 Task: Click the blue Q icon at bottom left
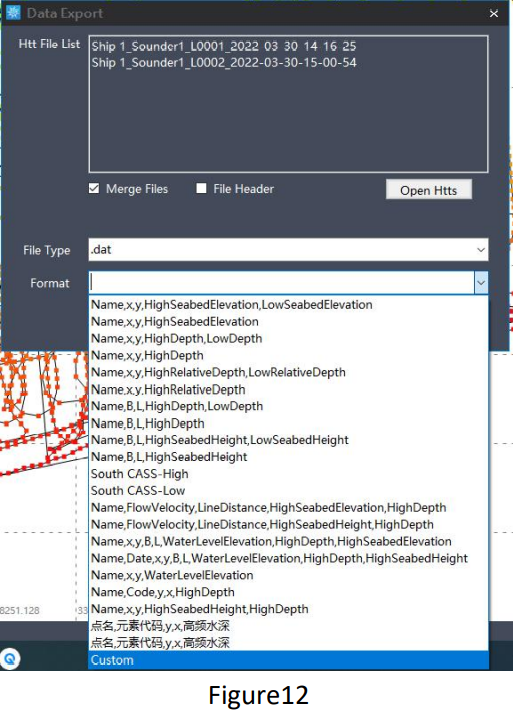(x=10, y=659)
